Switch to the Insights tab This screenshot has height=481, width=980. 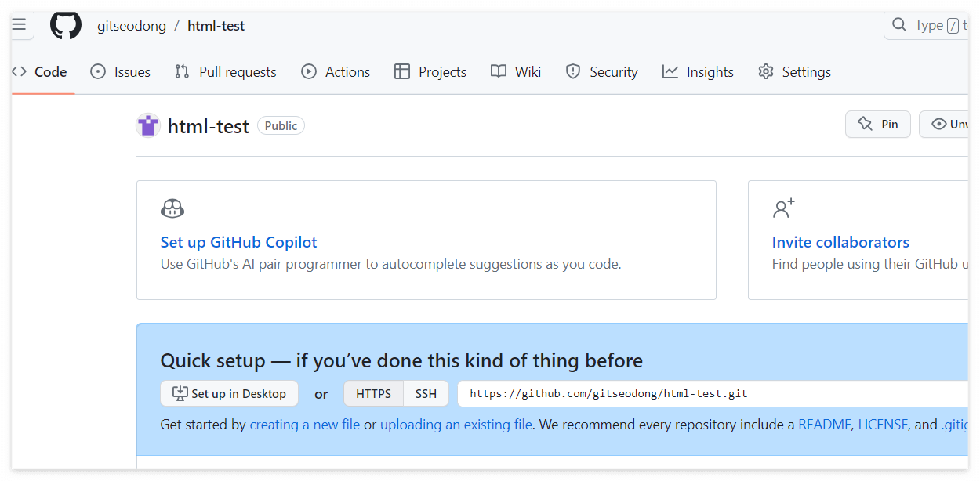[x=698, y=71]
